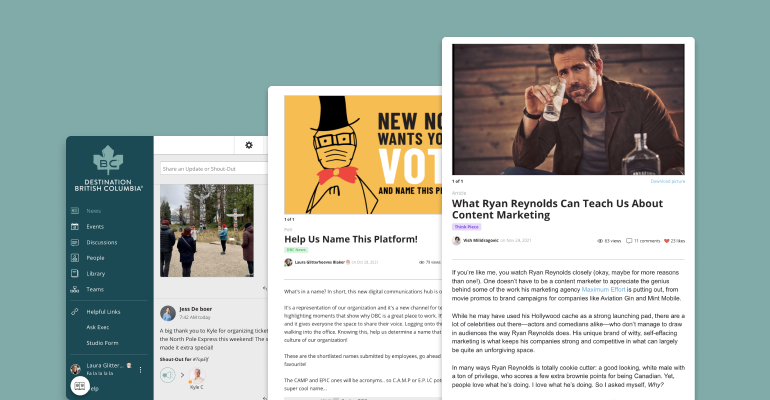Open the totem poles photo
The image size is (770, 400).
207,231
